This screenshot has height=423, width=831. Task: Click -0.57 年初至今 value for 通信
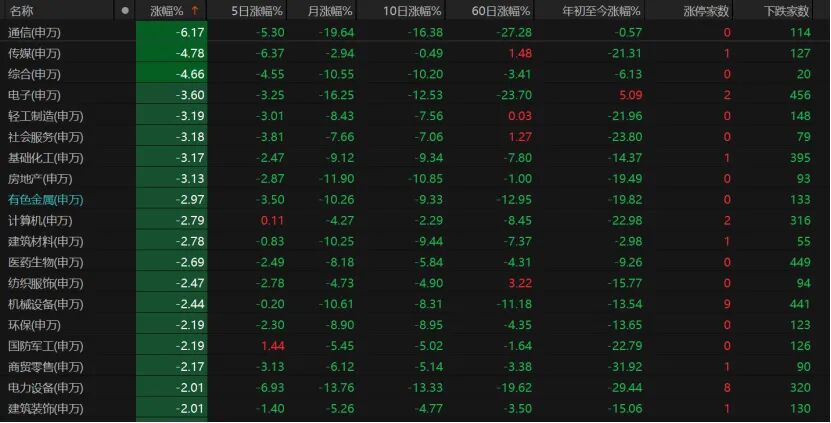pos(629,33)
